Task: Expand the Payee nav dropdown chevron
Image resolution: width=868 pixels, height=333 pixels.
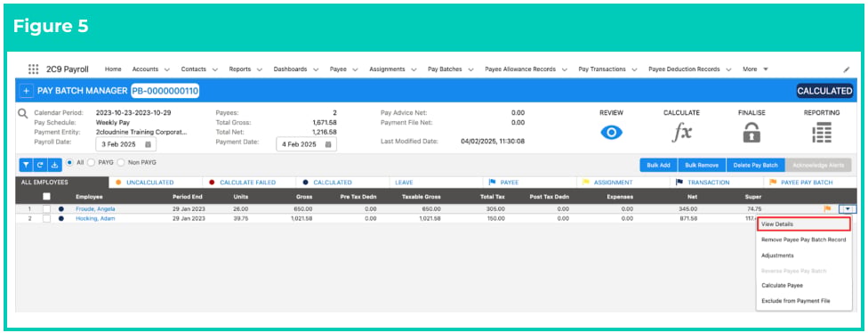Action: point(355,69)
